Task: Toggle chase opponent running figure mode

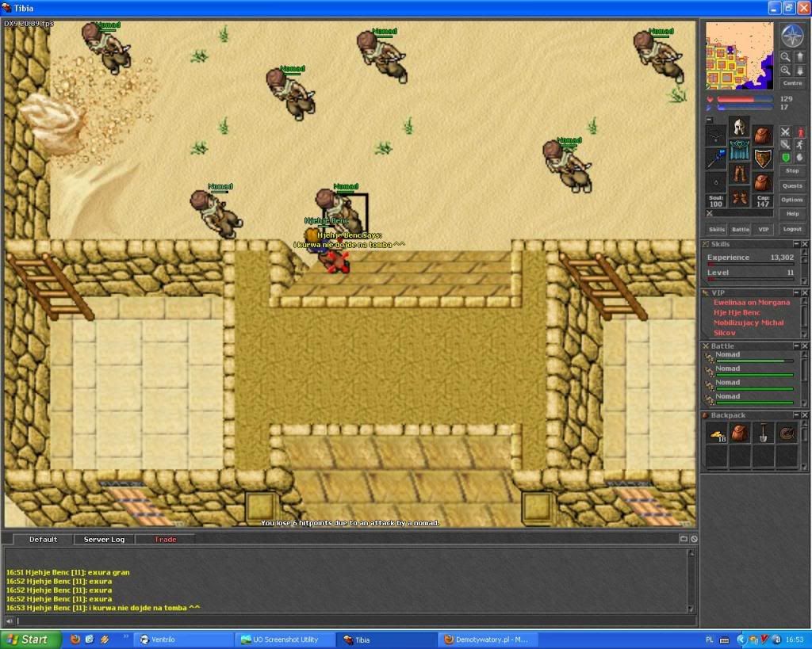Action: pyautogui.click(x=800, y=145)
